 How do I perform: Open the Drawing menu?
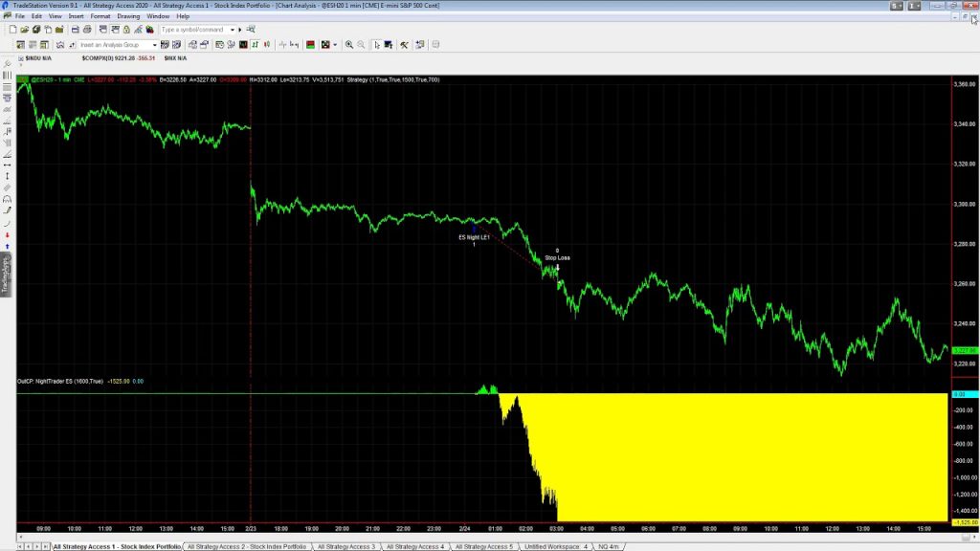[x=128, y=16]
